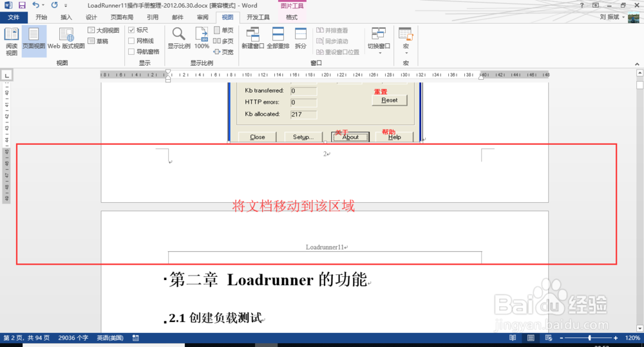Choose Multiple Pages view (多页)
644x347 pixels.
point(223,41)
